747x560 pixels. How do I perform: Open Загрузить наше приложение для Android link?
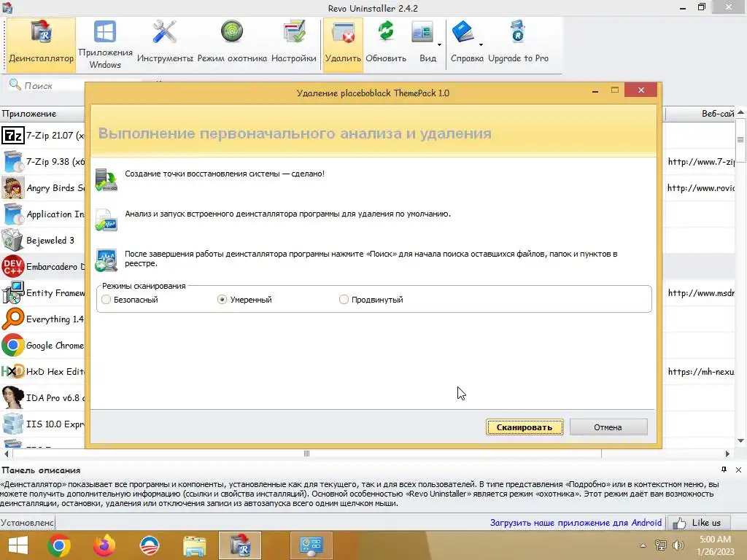pos(576,523)
